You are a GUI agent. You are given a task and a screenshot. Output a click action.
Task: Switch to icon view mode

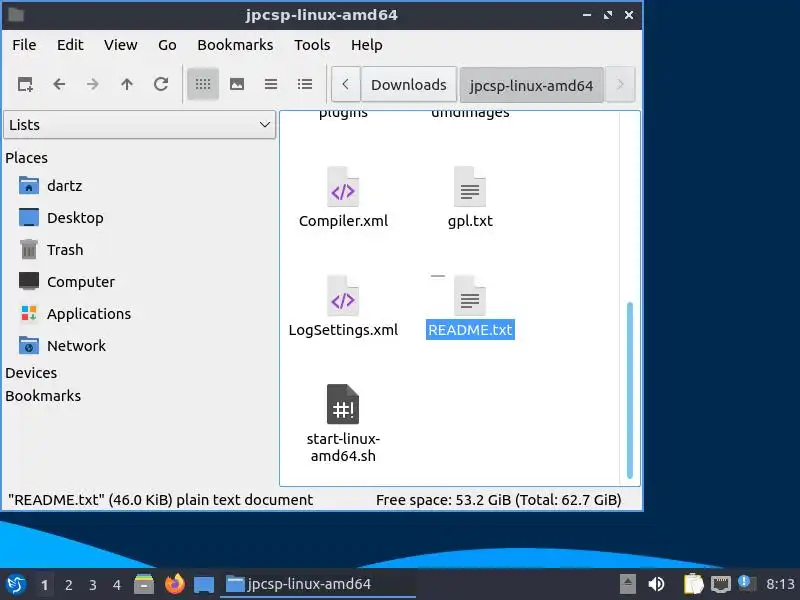(203, 84)
